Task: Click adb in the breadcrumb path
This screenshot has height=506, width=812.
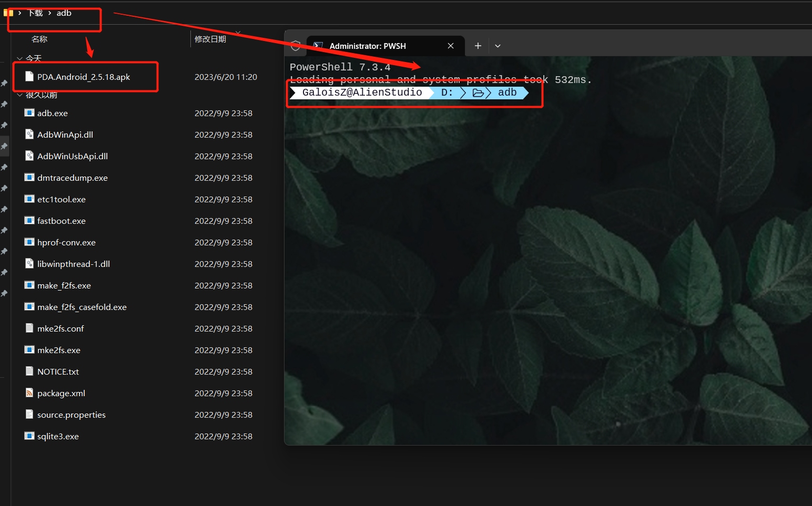Action: pyautogui.click(x=64, y=13)
